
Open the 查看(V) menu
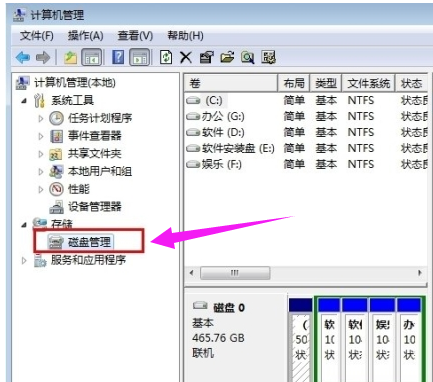[x=135, y=35]
